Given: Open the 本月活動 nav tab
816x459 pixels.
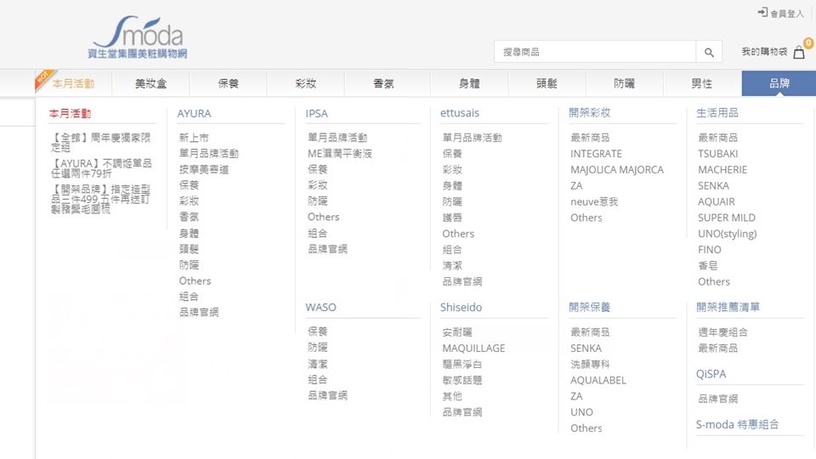Looking at the screenshot, I should (x=73, y=83).
